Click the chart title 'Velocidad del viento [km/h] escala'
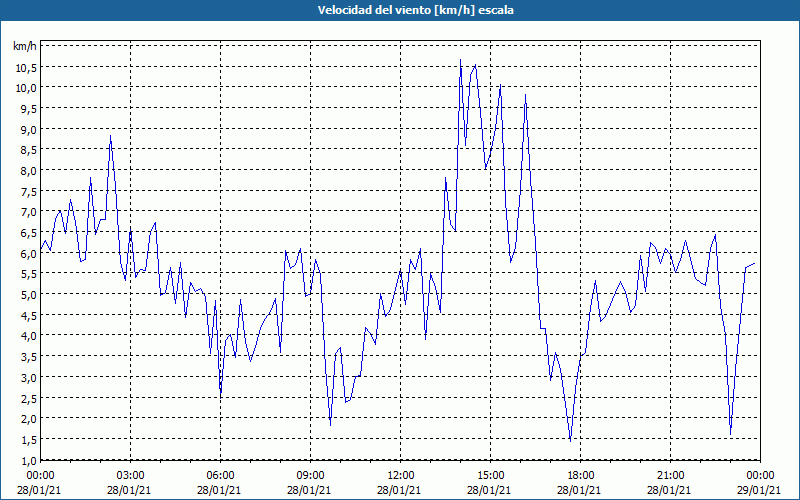Image resolution: width=800 pixels, height=500 pixels. click(415, 10)
